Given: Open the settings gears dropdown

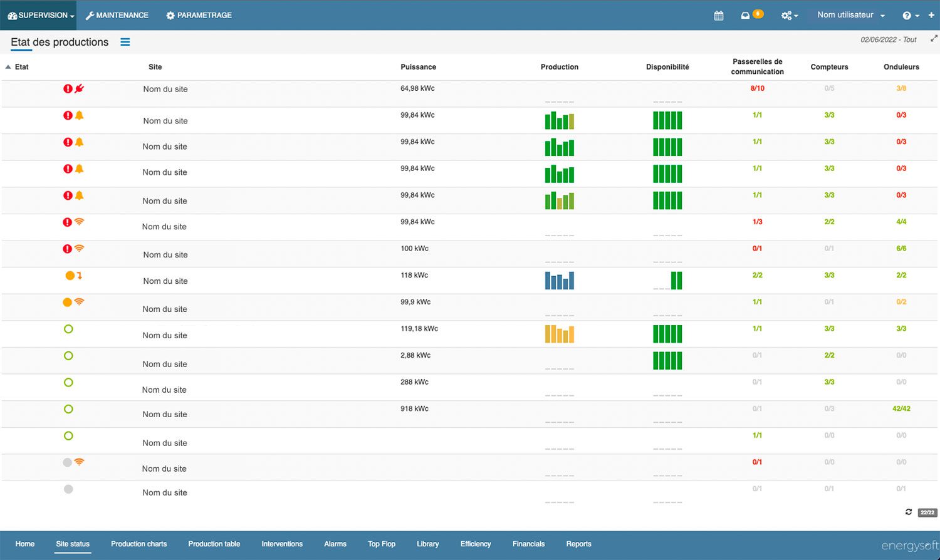Looking at the screenshot, I should tap(789, 16).
